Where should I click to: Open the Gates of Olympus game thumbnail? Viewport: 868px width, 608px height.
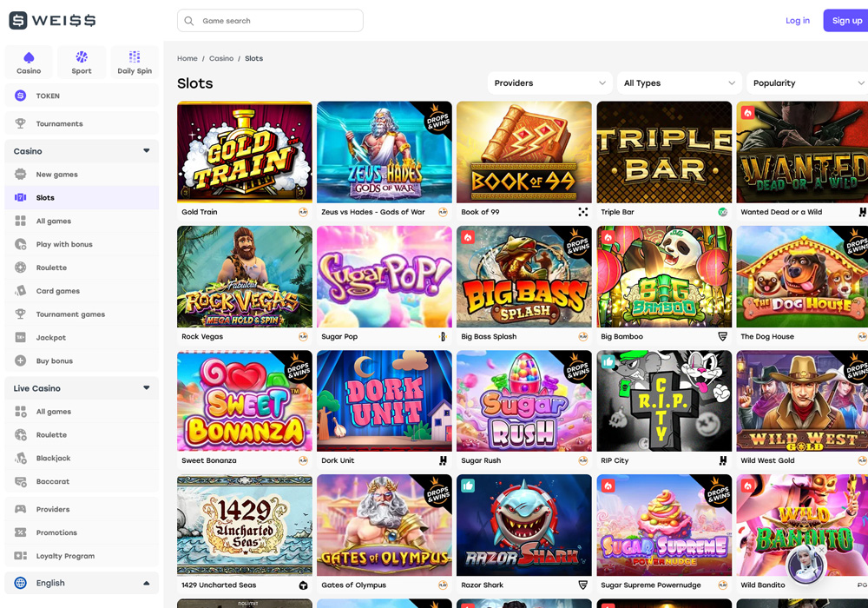point(385,525)
